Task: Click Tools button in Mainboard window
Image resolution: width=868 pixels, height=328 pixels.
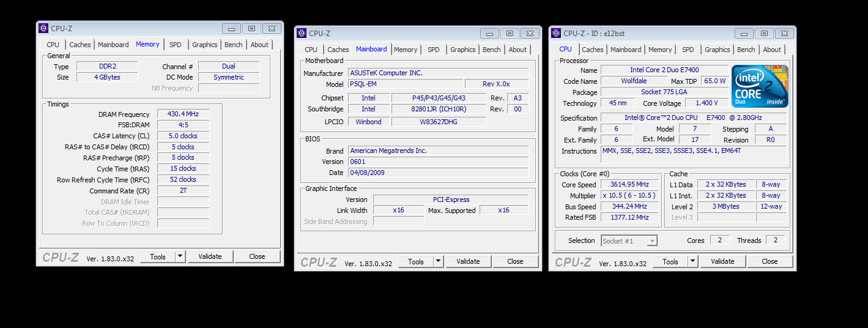Action: point(416,261)
